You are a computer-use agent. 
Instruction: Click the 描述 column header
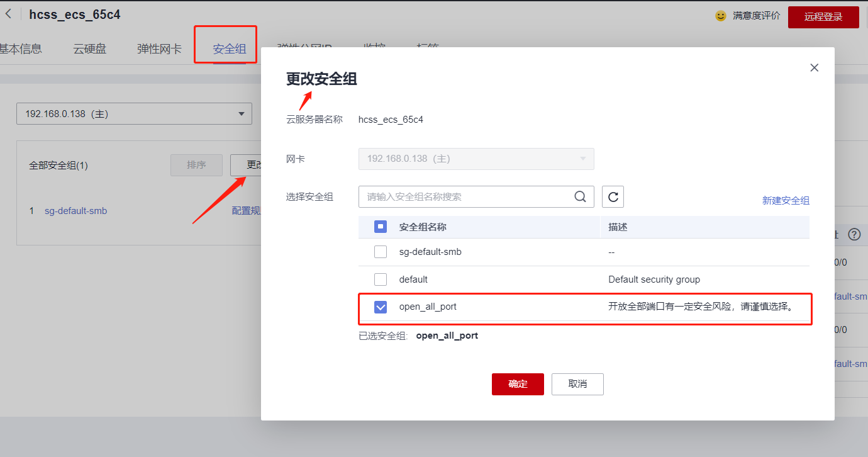[618, 227]
